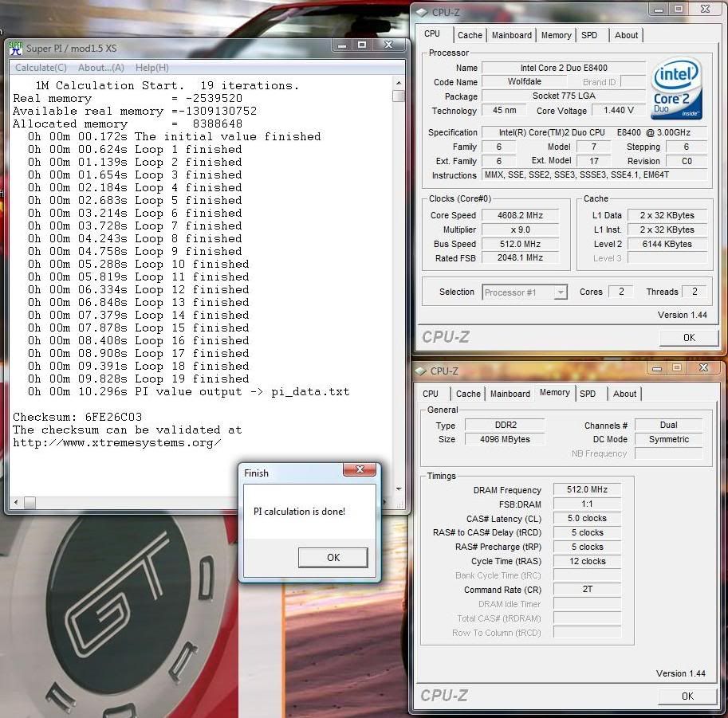Click the DC Mode value Symmetric
The width and height of the screenshot is (728, 718).
pos(668,440)
